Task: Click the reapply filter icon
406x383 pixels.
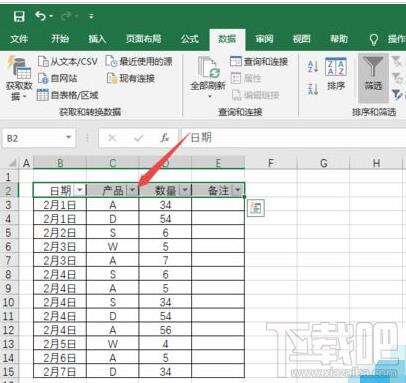Action: [397, 78]
